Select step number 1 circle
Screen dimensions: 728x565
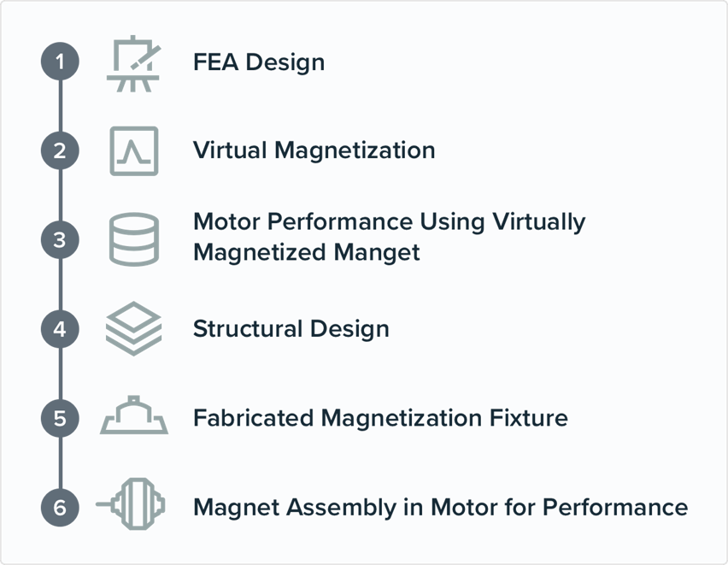(60, 62)
